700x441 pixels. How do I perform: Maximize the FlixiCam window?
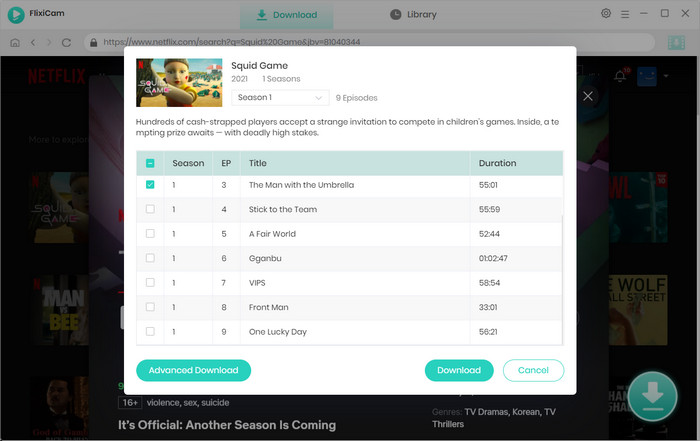(664, 13)
